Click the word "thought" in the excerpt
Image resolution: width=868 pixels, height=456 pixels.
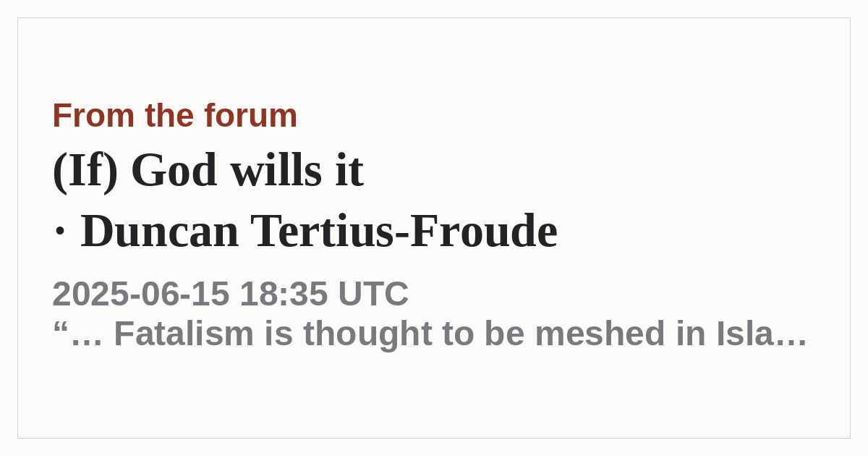[x=366, y=334]
